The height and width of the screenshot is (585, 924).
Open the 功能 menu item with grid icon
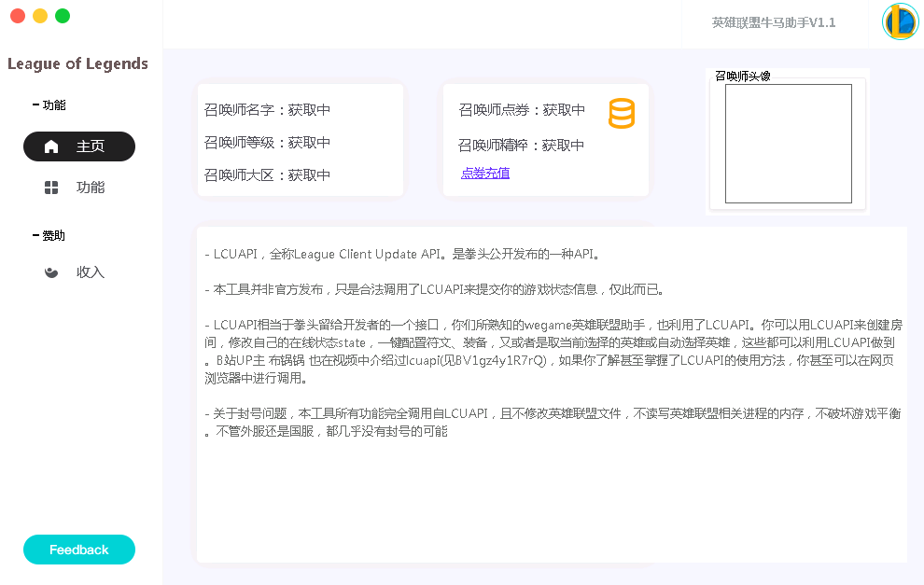pyautogui.click(x=79, y=188)
